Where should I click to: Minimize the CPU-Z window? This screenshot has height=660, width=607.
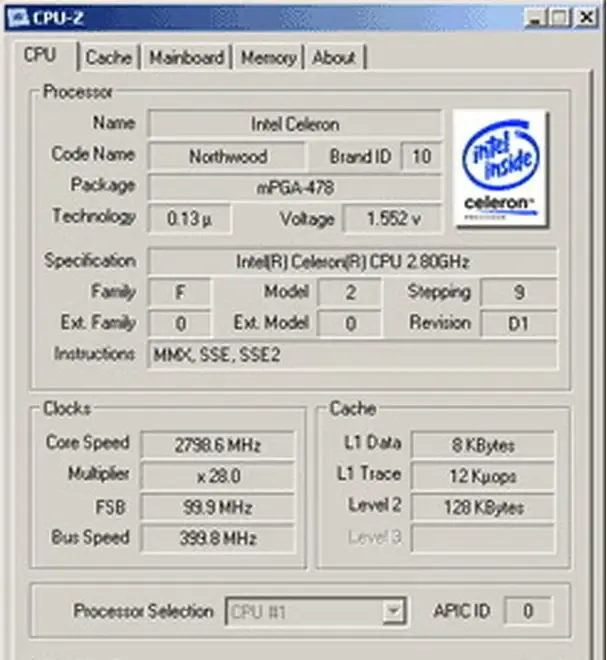pyautogui.click(x=535, y=18)
